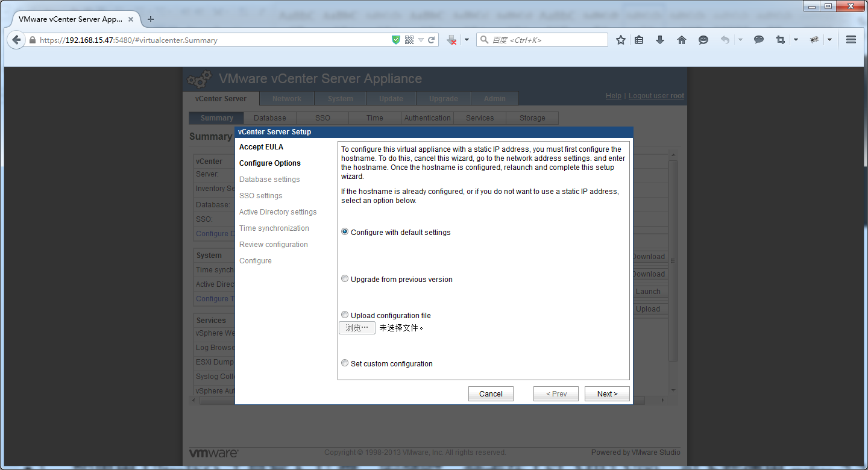
Task: Expand dropdown next to bug extension icon
Action: pyautogui.click(x=829, y=40)
